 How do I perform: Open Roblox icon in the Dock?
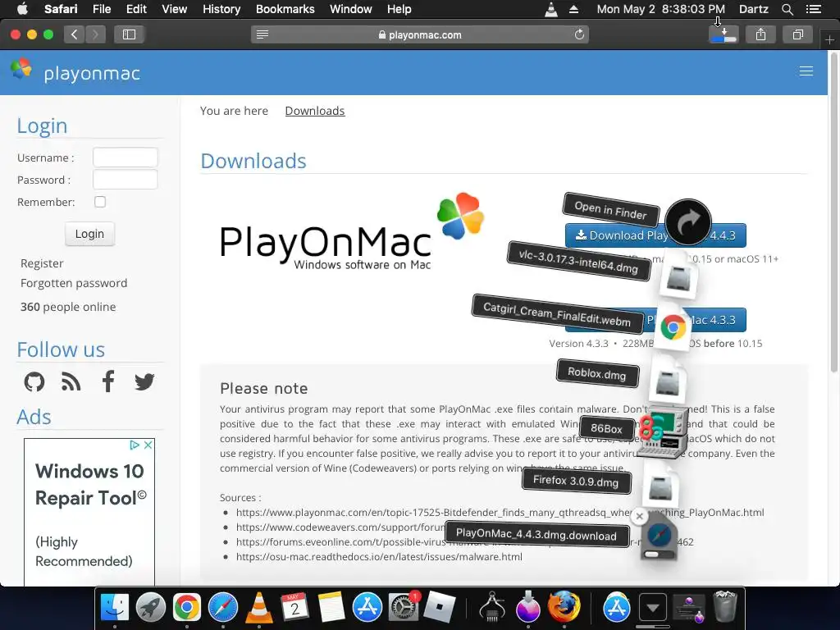pyautogui.click(x=440, y=608)
